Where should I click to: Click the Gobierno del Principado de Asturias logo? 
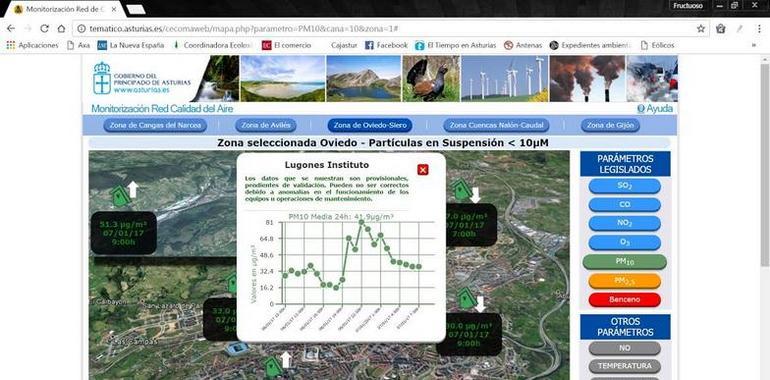pos(142,78)
